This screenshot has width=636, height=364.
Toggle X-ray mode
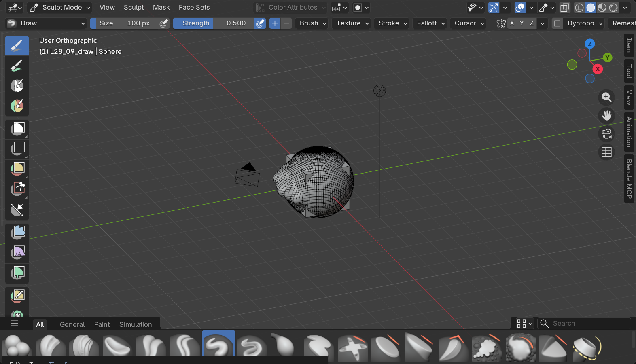(x=565, y=7)
